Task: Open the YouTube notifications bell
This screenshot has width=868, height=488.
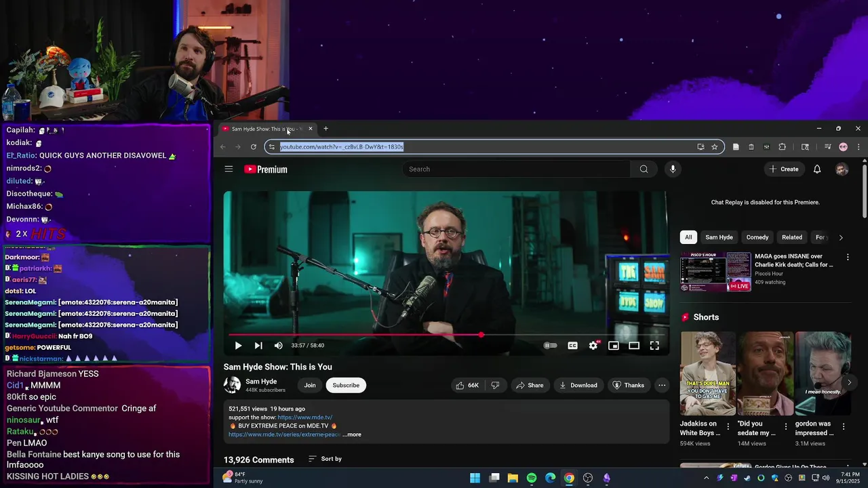Action: tap(817, 169)
